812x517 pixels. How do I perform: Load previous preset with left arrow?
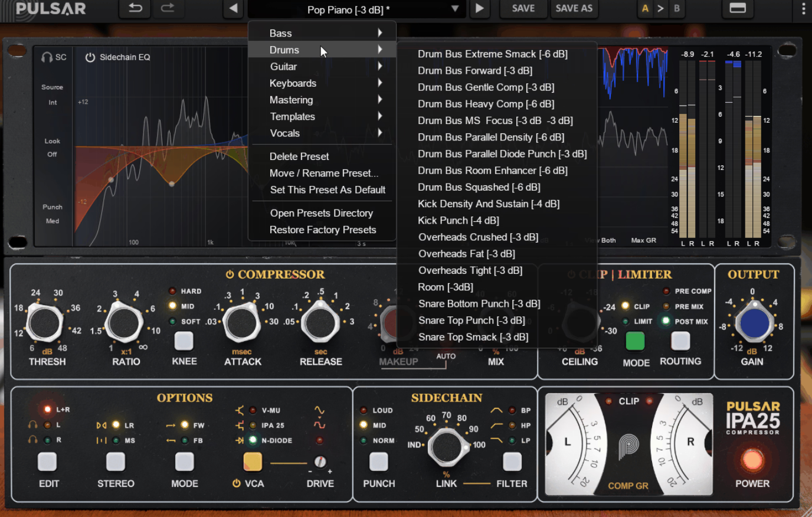[234, 8]
